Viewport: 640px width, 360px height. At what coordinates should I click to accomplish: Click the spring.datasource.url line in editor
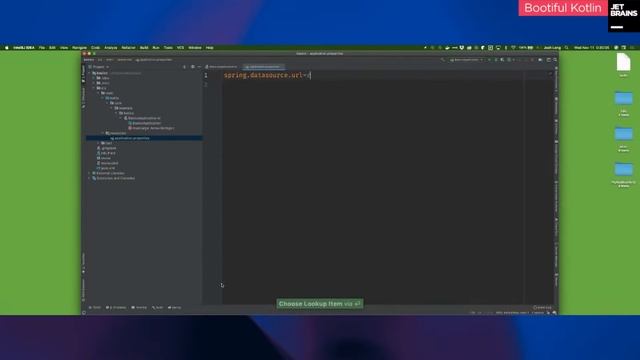click(267, 75)
